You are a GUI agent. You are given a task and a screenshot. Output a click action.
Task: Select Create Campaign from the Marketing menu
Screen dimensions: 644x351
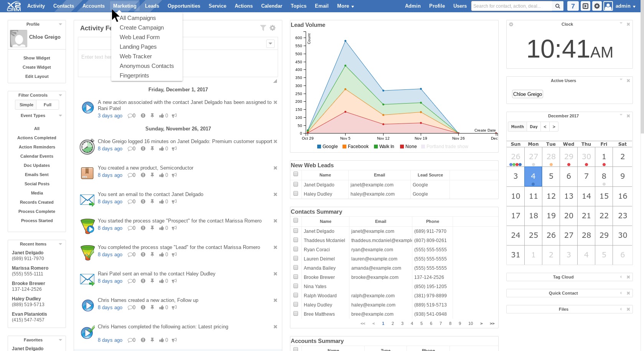click(142, 27)
